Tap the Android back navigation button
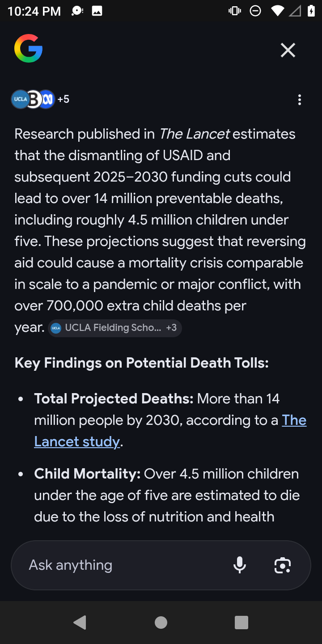 80,622
